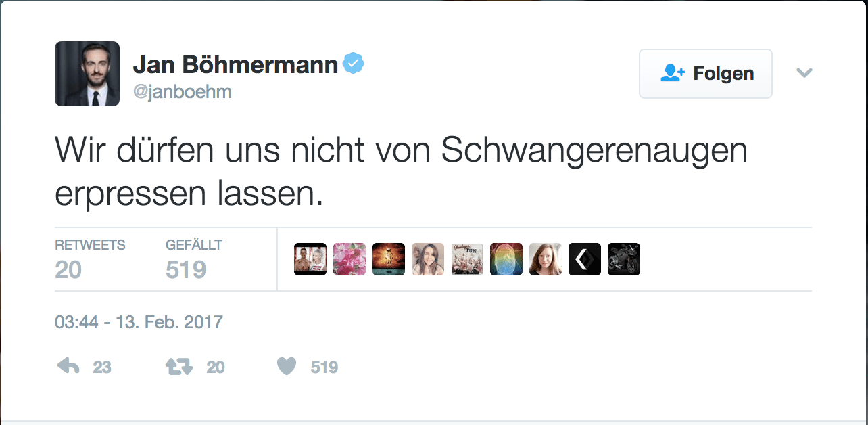868x425 pixels.
Task: Open liker avatar with pink flowers
Action: [x=349, y=259]
